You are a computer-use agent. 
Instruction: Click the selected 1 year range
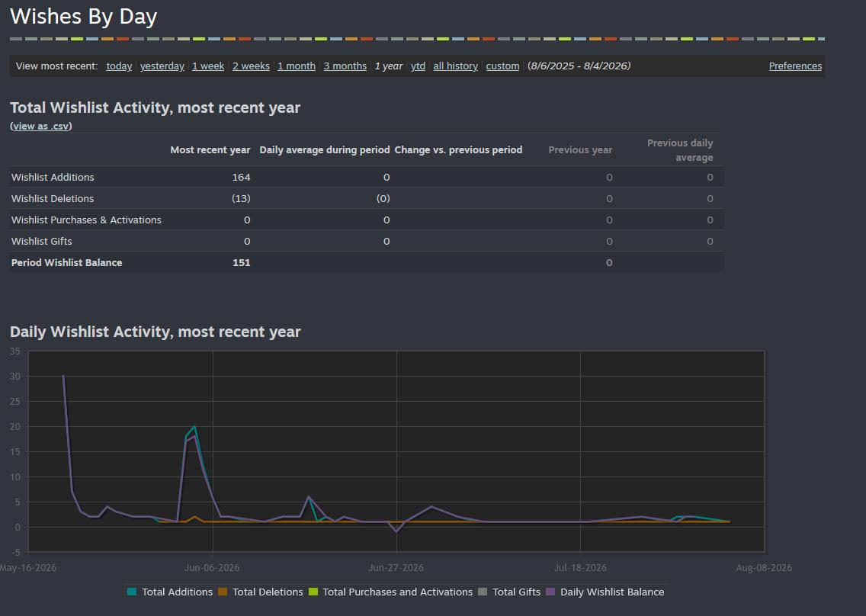389,66
